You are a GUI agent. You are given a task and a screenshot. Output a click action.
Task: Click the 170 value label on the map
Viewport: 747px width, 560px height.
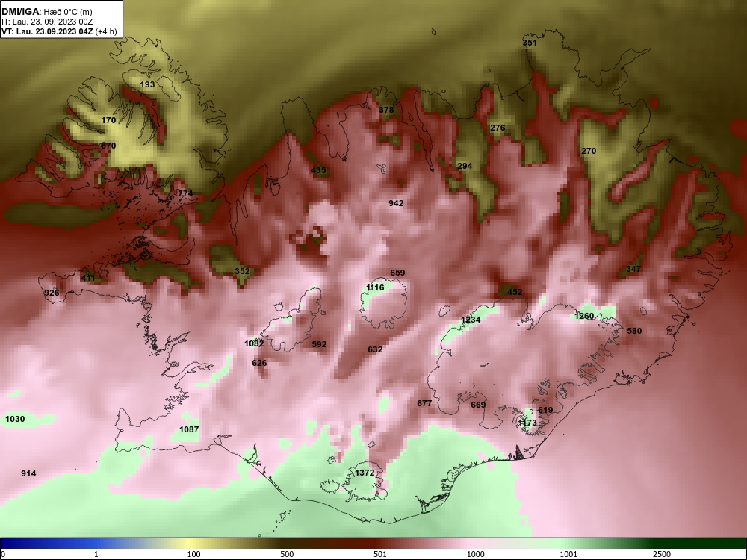[x=108, y=120]
